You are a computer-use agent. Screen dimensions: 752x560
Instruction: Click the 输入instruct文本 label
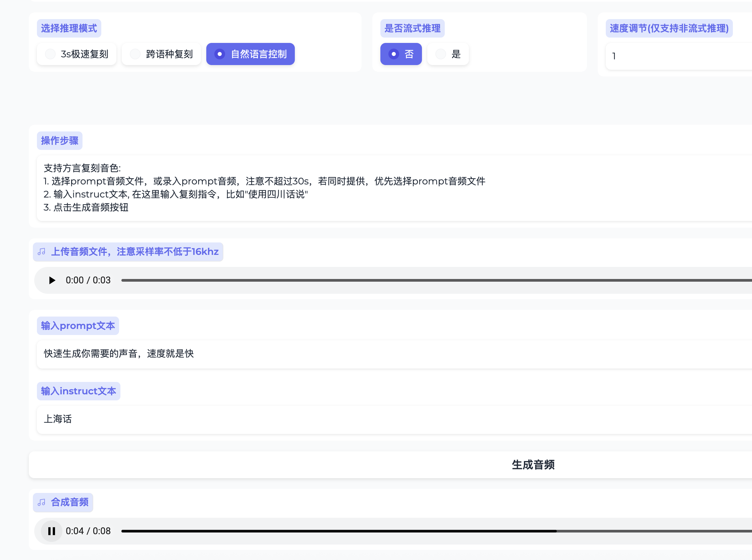pyautogui.click(x=79, y=391)
